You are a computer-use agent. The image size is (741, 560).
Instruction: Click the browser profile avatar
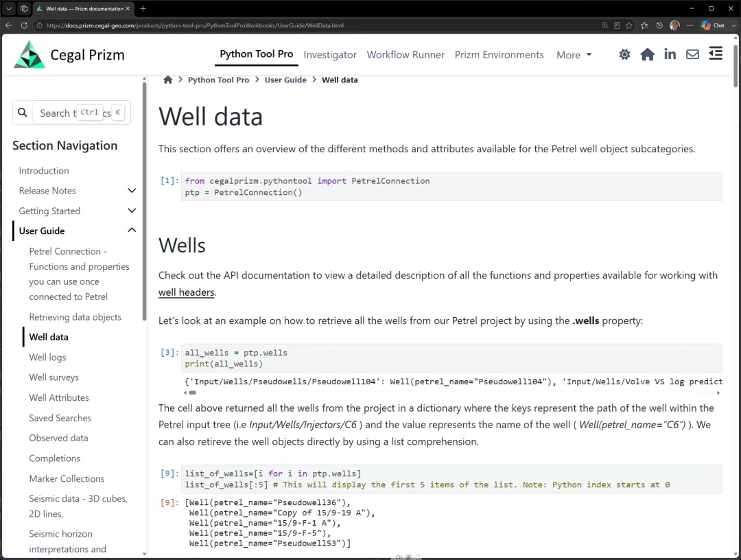click(674, 25)
